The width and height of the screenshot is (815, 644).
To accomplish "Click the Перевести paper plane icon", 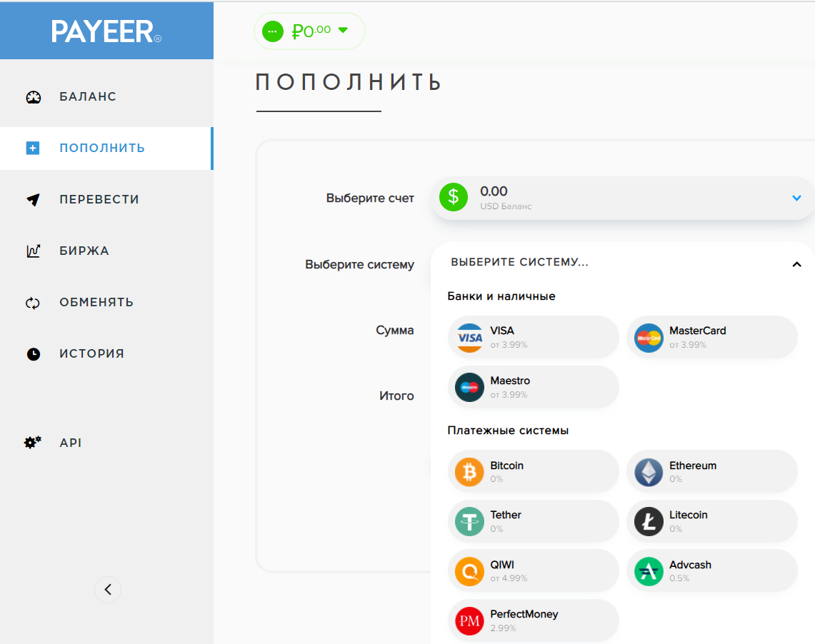I will [x=34, y=199].
